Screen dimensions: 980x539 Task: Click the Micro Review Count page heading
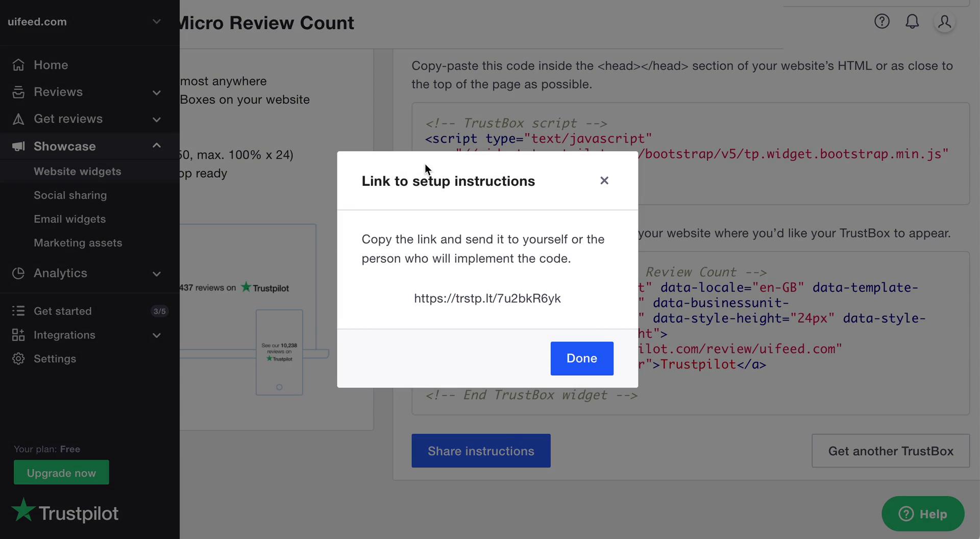click(267, 22)
